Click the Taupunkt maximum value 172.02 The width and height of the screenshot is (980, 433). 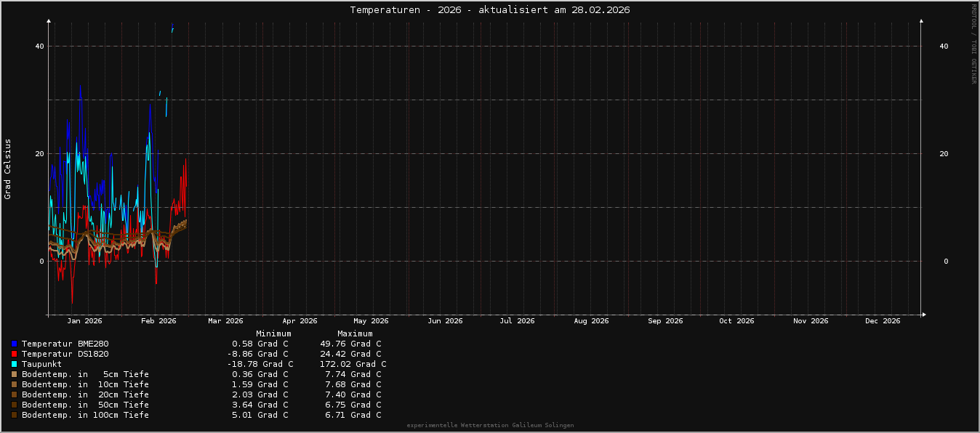coord(353,364)
